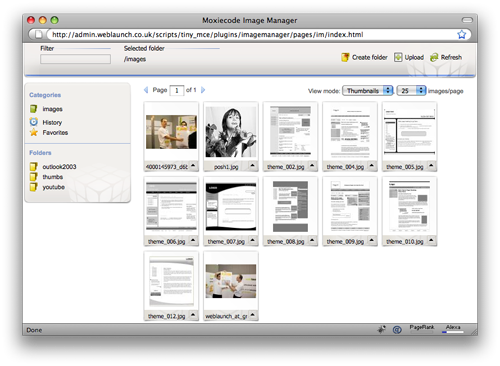This screenshot has height=366, width=500.
Task: Select the theme_006.jpg thumbnail
Action: click(171, 206)
